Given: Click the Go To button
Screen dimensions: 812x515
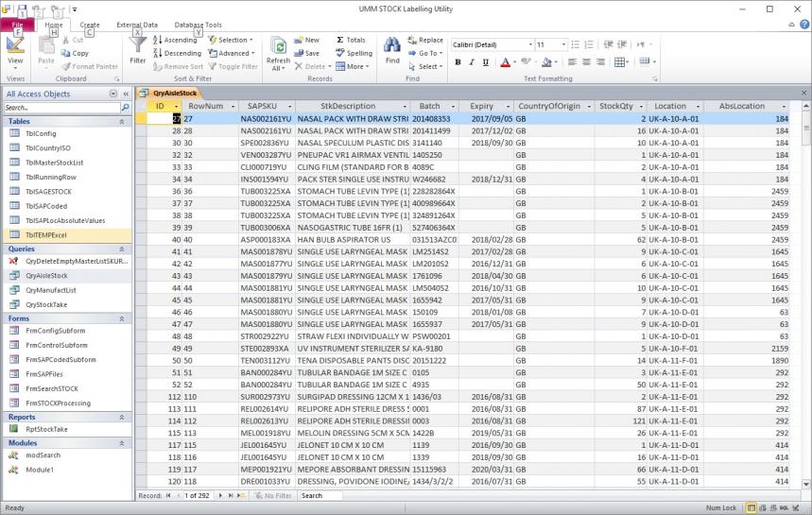Looking at the screenshot, I should [x=425, y=53].
